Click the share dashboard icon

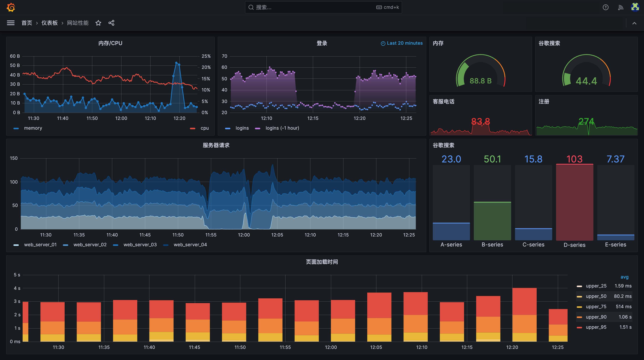point(111,23)
